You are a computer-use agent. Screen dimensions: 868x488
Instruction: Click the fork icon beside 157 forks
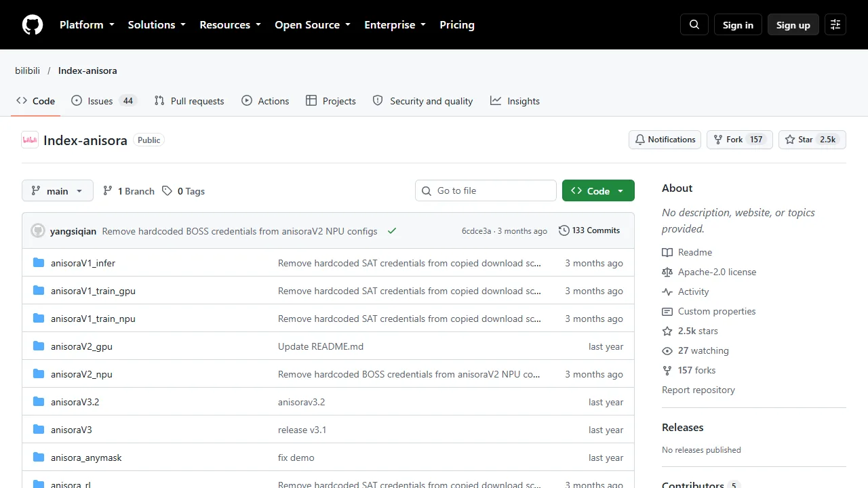[667, 371]
